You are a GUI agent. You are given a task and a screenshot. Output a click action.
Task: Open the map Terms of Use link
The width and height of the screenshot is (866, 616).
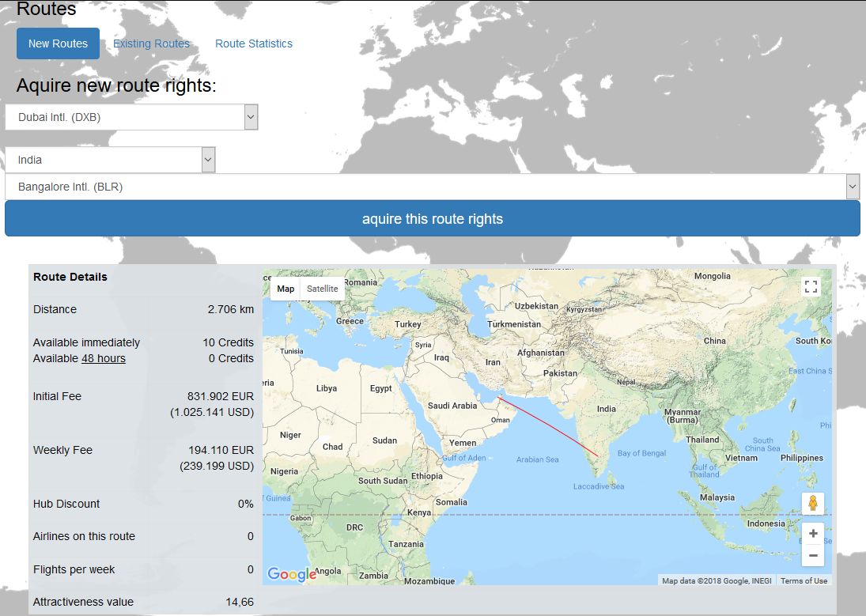(x=804, y=580)
